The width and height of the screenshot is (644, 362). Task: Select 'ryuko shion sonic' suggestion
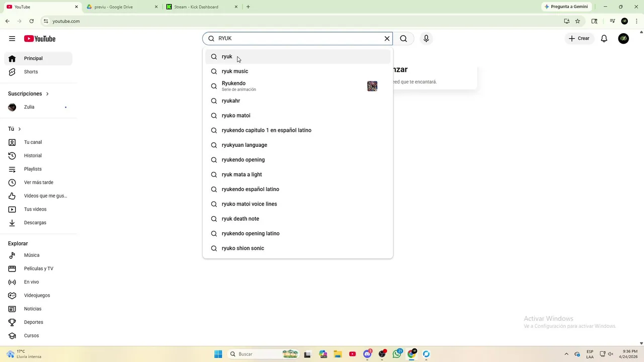point(298,248)
